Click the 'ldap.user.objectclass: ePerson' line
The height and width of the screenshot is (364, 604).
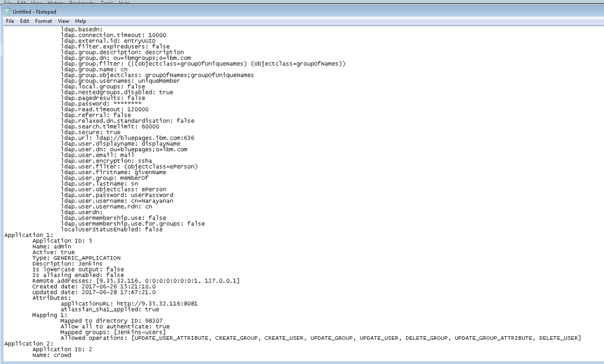(x=113, y=189)
